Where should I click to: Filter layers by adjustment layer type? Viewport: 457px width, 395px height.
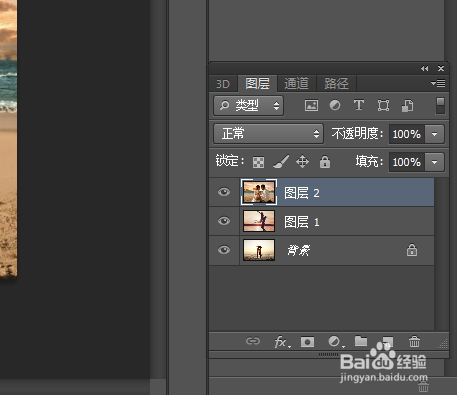[x=335, y=105]
